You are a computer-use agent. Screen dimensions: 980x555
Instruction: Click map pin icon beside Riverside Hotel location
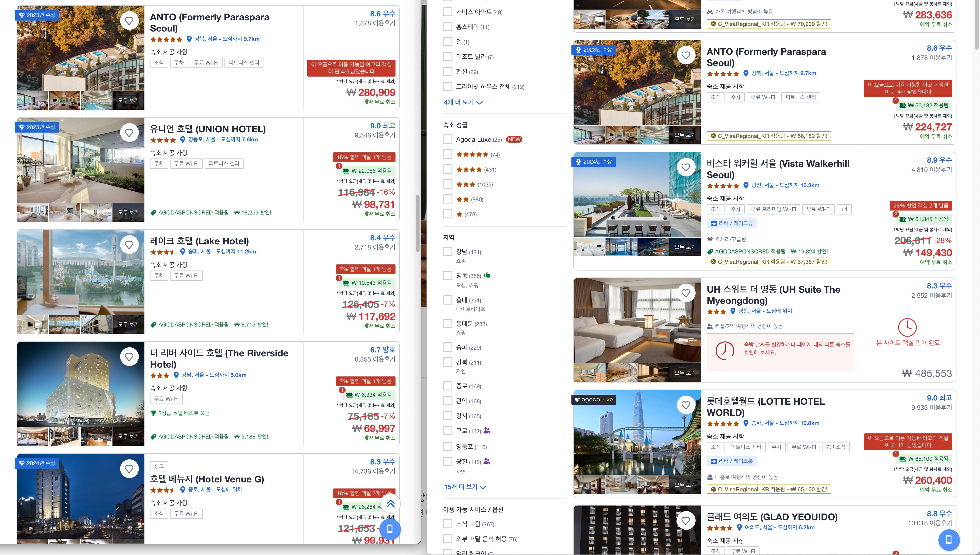click(x=176, y=375)
